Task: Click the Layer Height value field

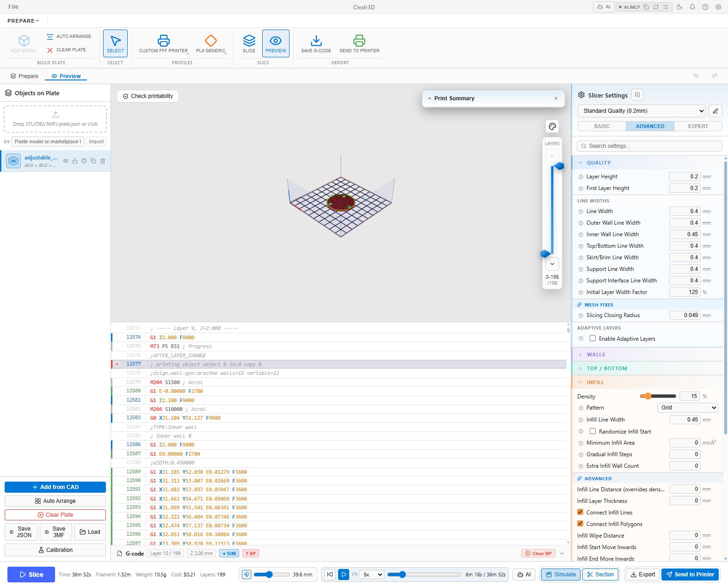Action: (x=685, y=177)
